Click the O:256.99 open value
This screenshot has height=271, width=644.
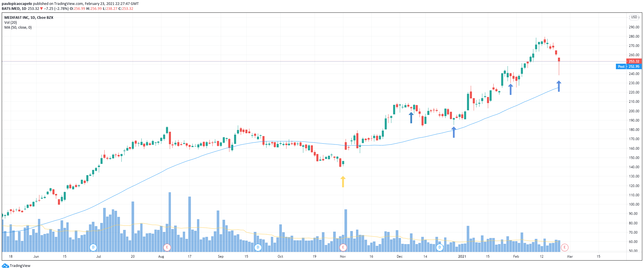77,9
